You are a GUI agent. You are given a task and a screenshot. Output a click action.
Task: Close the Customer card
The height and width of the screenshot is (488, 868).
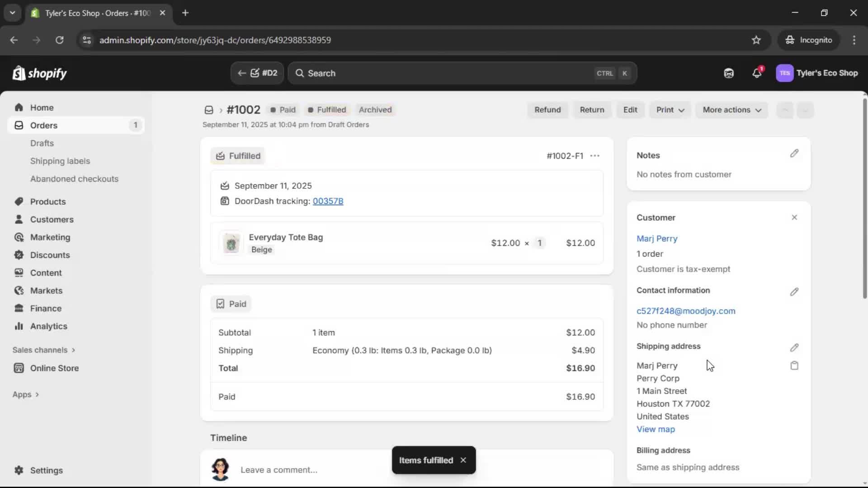tap(794, 217)
